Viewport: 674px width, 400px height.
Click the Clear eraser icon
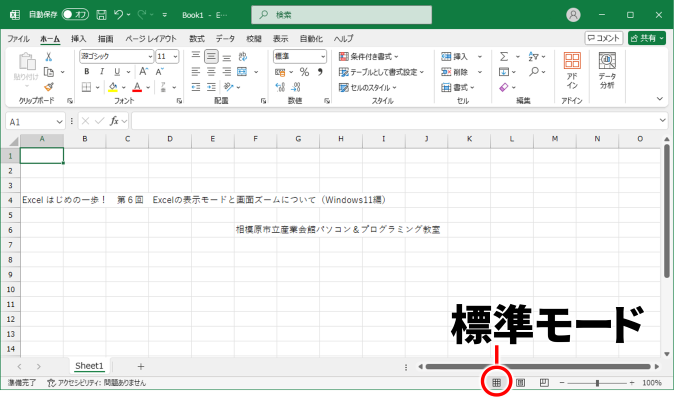(x=504, y=87)
